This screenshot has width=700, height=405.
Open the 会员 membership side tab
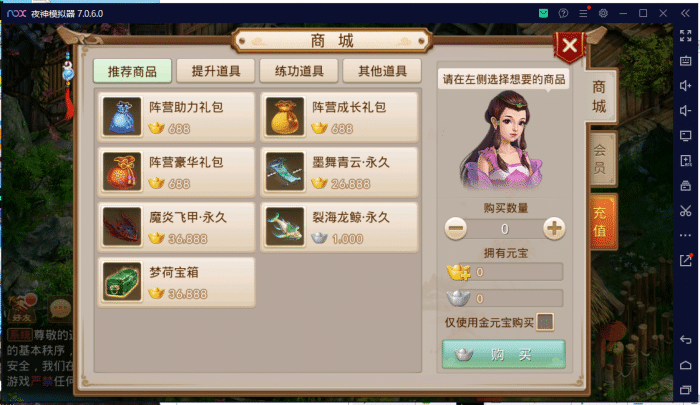tap(603, 159)
